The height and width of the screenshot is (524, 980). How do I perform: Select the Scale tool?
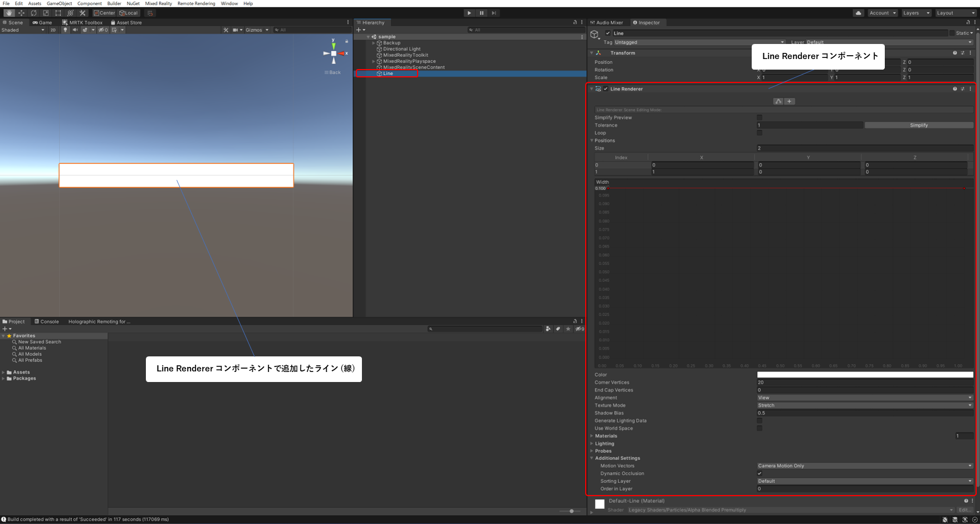pos(46,12)
